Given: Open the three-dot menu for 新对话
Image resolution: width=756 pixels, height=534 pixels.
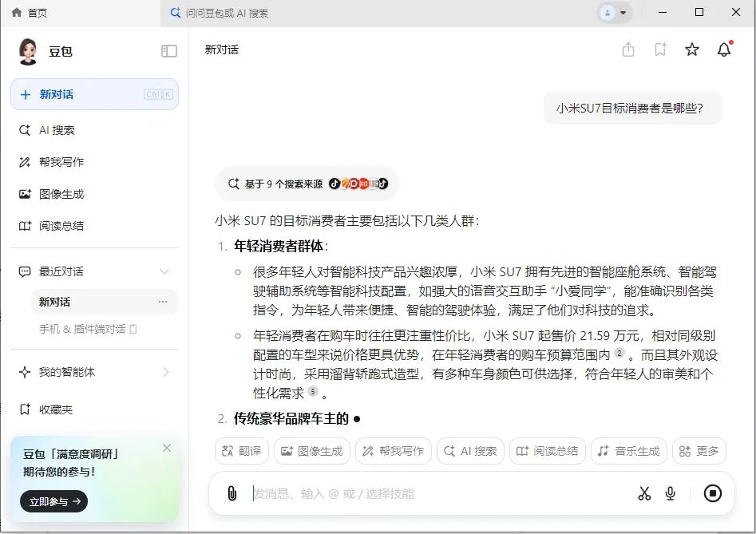Looking at the screenshot, I should 163,302.
